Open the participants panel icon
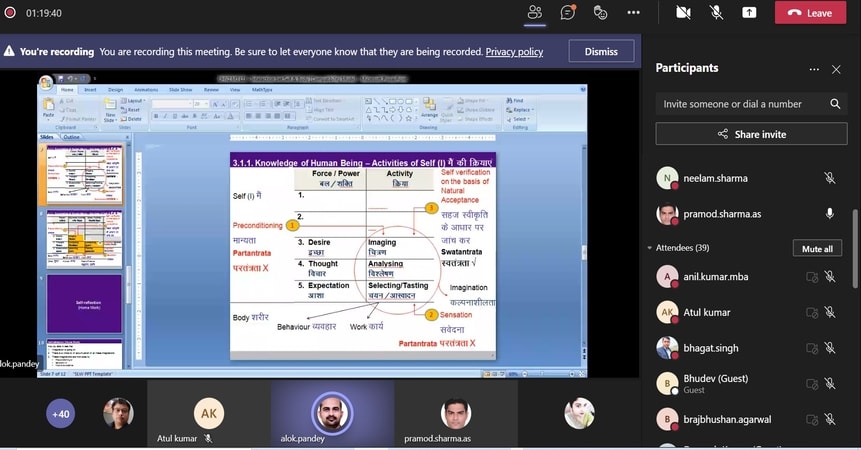 point(534,12)
